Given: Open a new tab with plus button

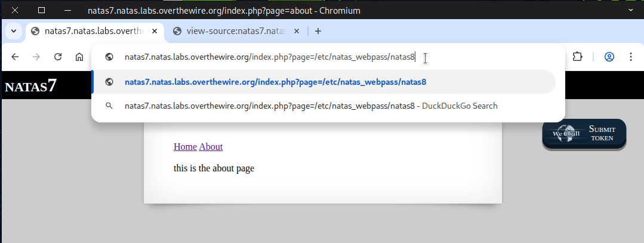Looking at the screenshot, I should tap(318, 31).
